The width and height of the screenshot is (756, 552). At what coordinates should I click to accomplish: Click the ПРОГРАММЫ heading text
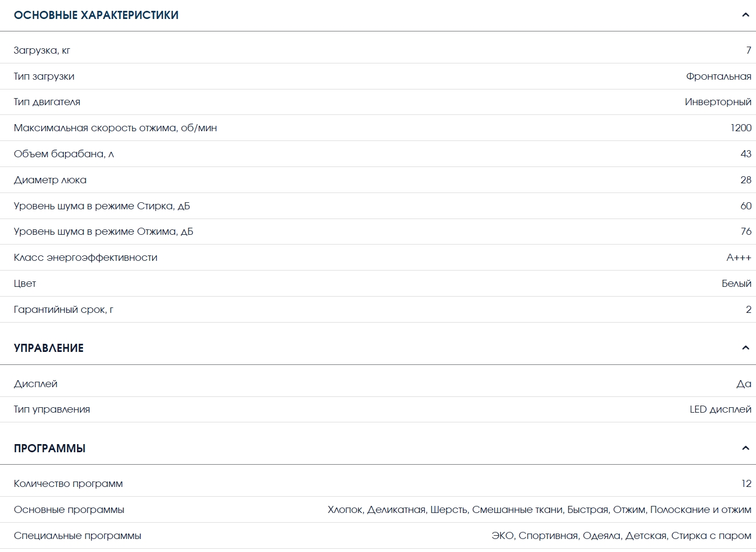click(49, 448)
